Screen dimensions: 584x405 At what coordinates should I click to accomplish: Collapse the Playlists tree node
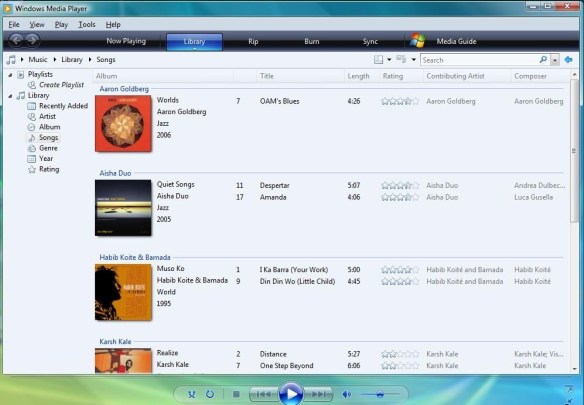(10, 75)
